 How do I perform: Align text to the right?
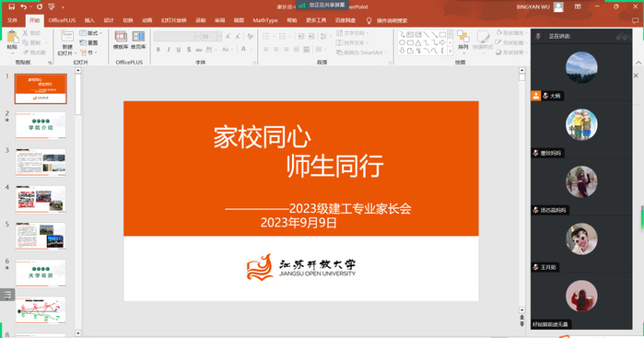point(287,50)
